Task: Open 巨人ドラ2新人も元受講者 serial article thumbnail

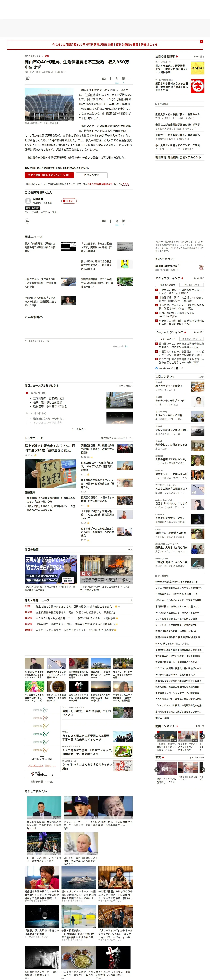Action: 197,68
